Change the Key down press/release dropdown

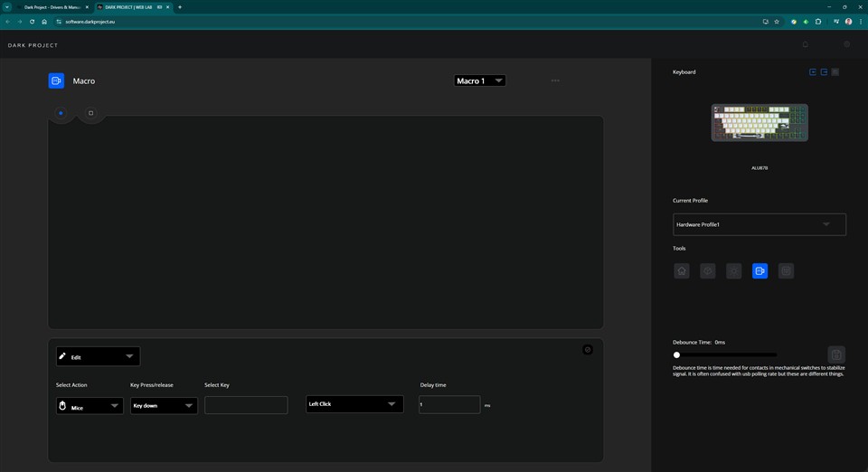point(164,406)
